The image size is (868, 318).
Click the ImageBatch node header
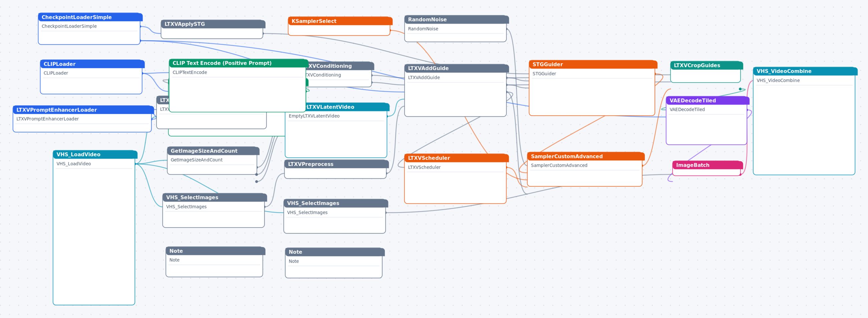coord(708,165)
